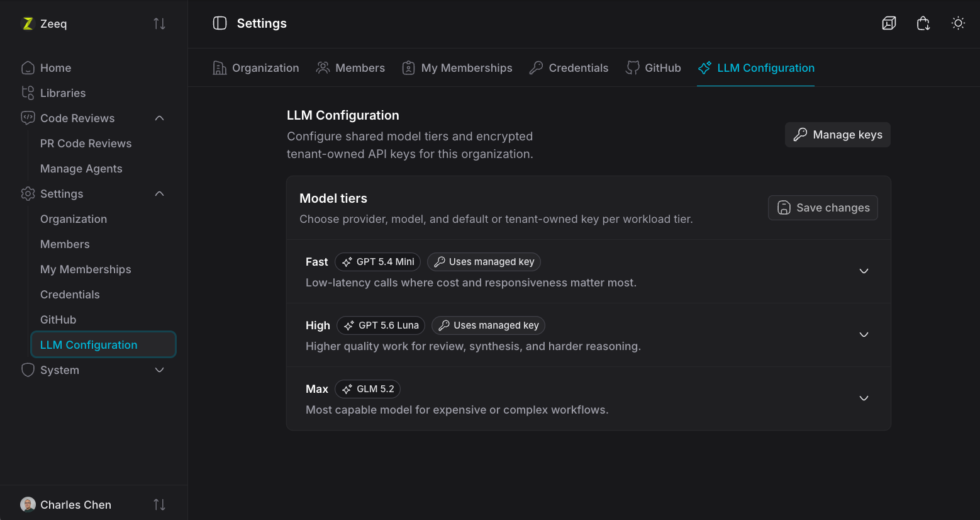Click the Charles Chen user avatar

click(x=28, y=504)
